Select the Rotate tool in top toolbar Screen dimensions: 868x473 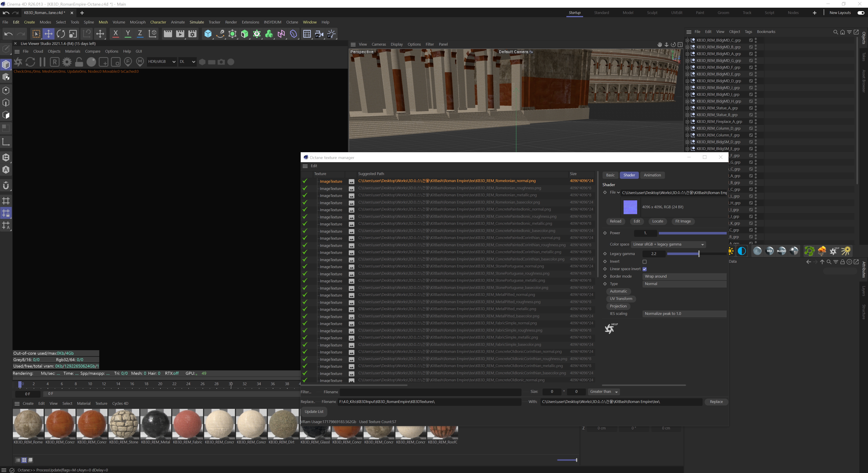pyautogui.click(x=61, y=34)
